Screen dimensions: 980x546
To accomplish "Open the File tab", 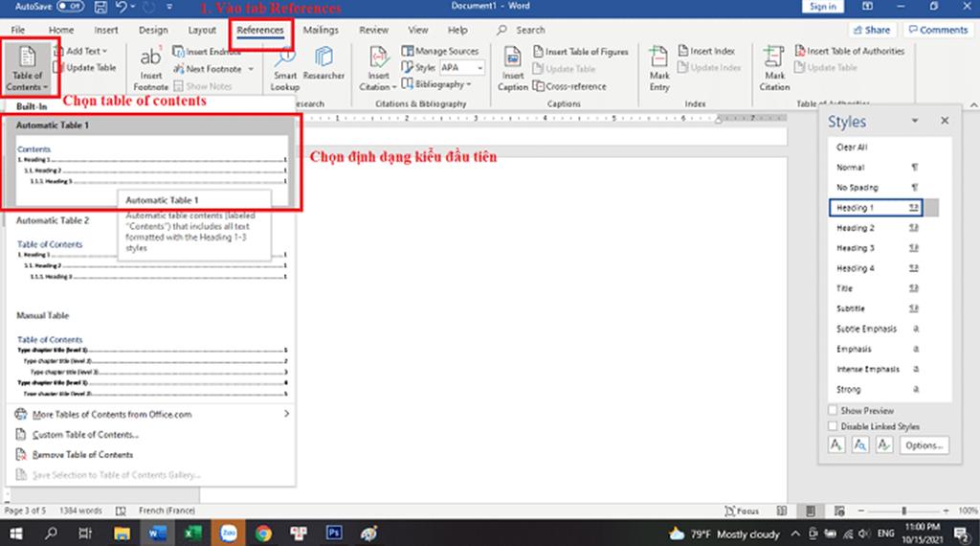I will [x=17, y=30].
